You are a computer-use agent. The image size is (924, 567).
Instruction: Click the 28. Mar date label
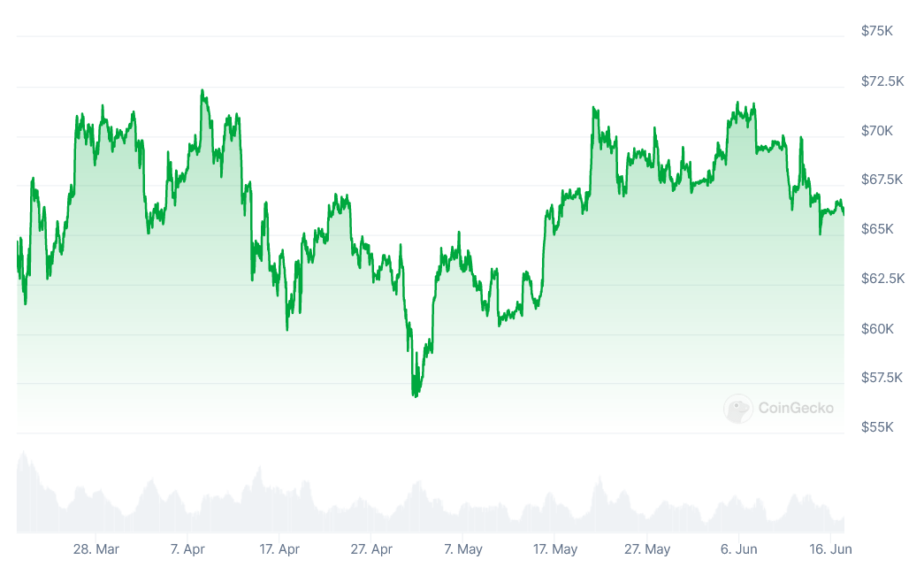pyautogui.click(x=95, y=549)
